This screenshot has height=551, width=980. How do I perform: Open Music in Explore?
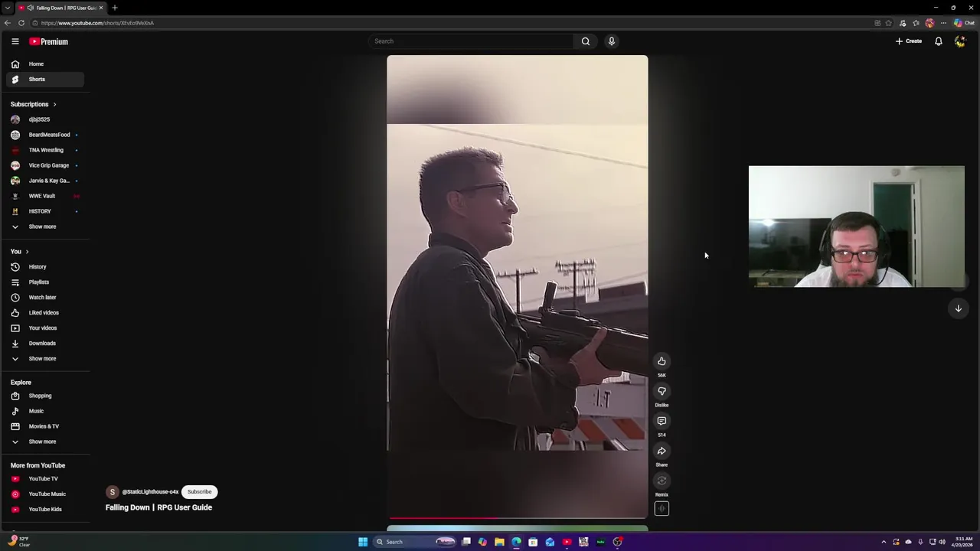[45, 411]
